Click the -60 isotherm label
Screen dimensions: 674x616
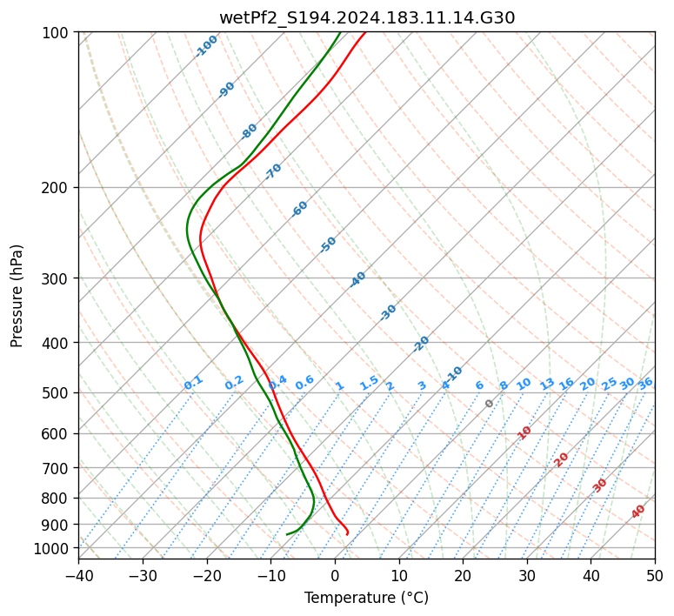(299, 209)
